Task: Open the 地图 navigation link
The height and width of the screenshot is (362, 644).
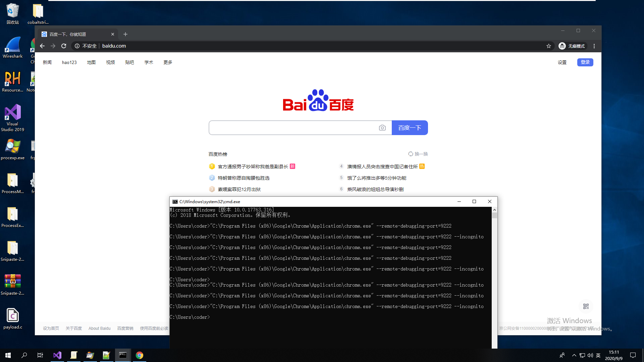Action: pyautogui.click(x=91, y=62)
